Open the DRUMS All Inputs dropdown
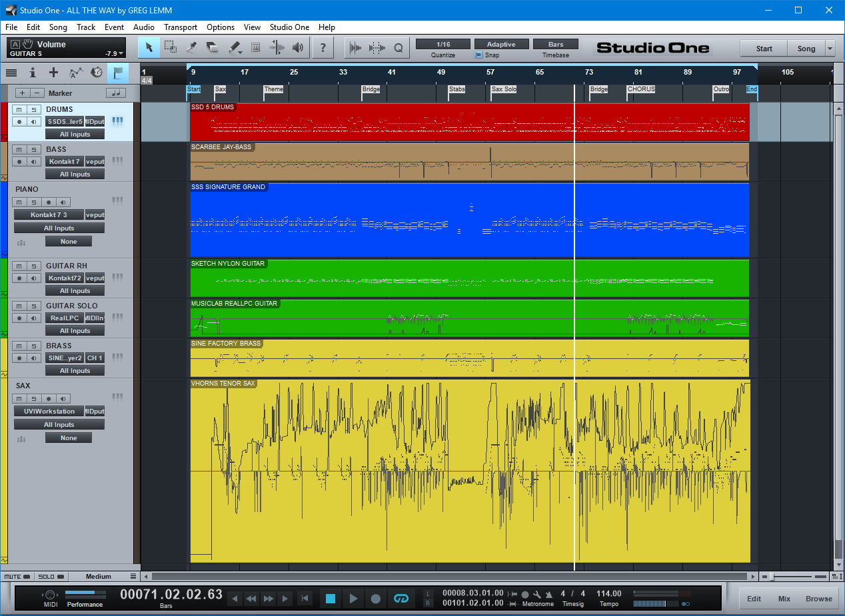The height and width of the screenshot is (616, 845). click(75, 135)
